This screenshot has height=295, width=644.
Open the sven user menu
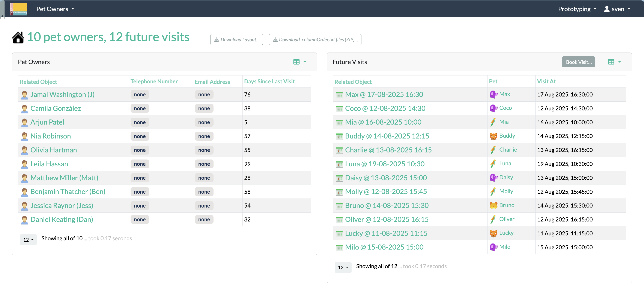tap(617, 9)
